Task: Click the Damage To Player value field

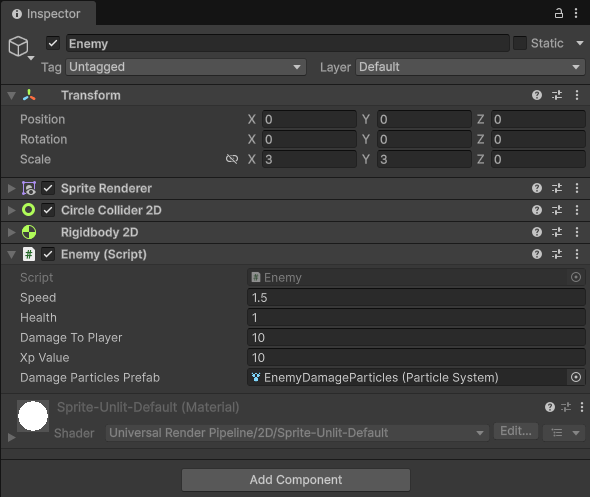Action: (x=416, y=337)
